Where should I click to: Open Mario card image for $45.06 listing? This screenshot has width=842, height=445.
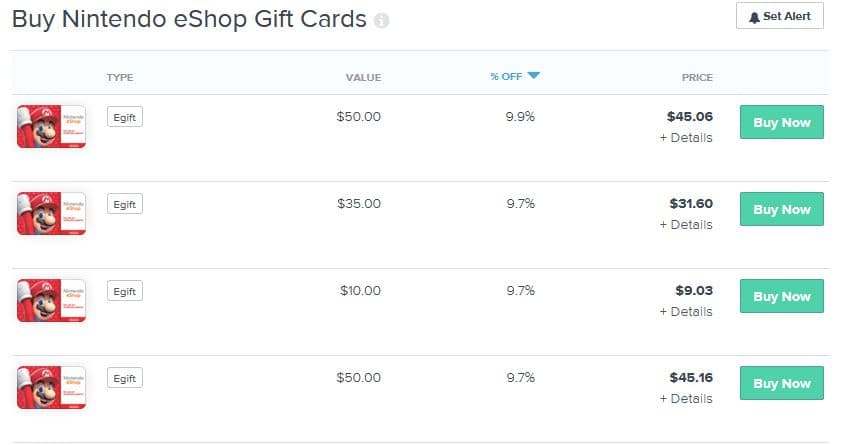coord(52,127)
